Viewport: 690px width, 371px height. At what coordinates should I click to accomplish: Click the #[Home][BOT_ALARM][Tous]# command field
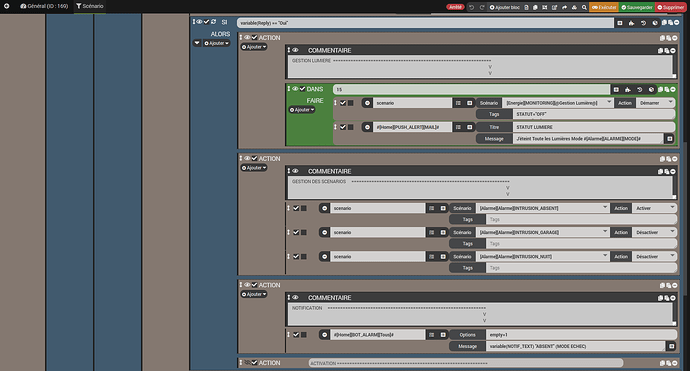(x=378, y=335)
